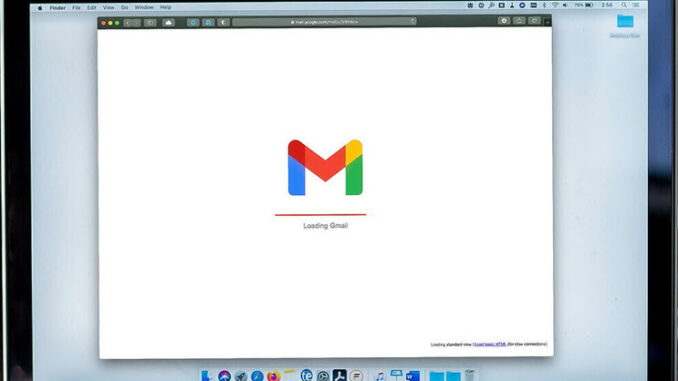Viewport: 678px width, 381px height.
Task: Open the Window menu
Action: pos(144,7)
